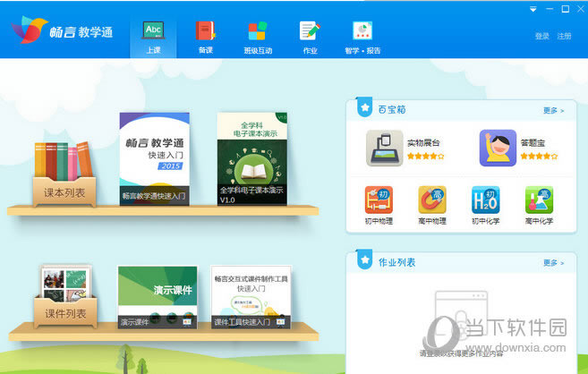Viewport: 588px width, 374px height.
Task: Click the 课本列表 bookshelf icon
Action: pos(64,172)
